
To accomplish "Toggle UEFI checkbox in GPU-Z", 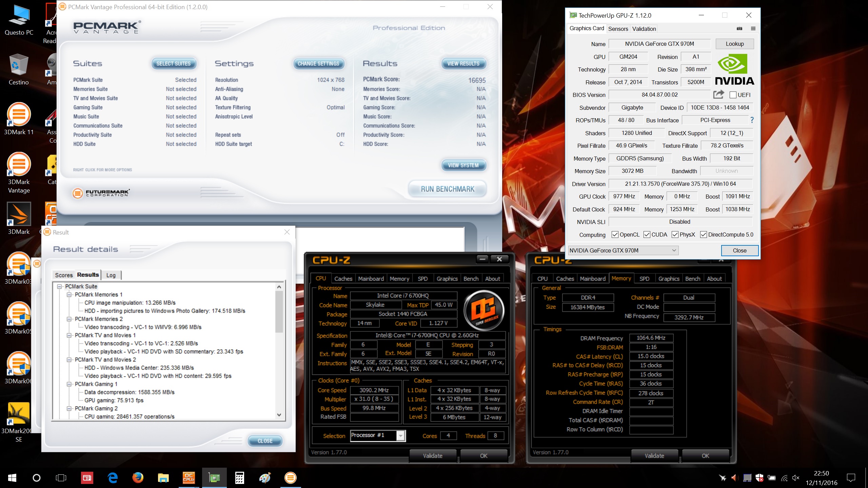I will click(733, 95).
